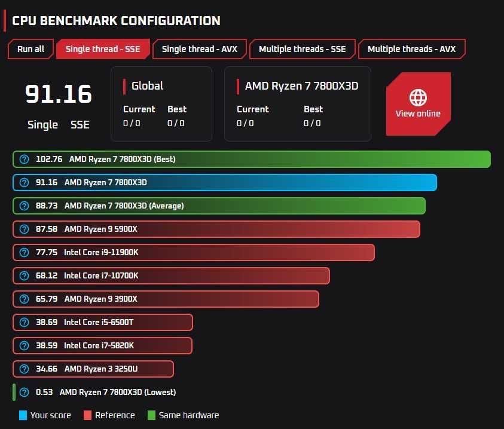504x429 pixels.
Task: Click the blue Your score legend swatch
Action: [x=23, y=415]
